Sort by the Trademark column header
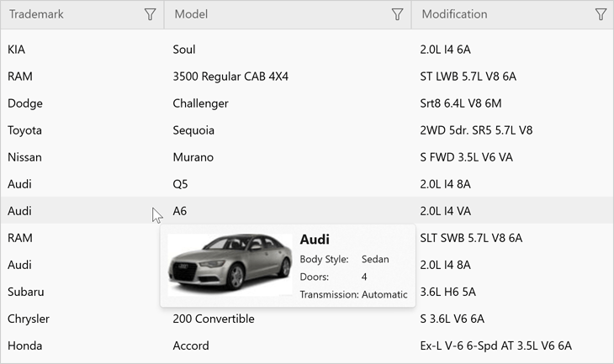This screenshot has height=364, width=614. click(x=36, y=14)
